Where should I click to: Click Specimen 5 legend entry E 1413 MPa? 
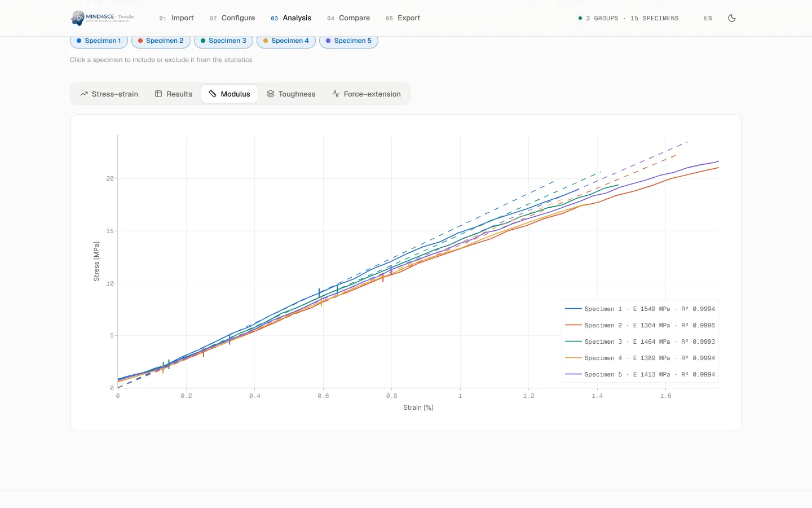640,374
